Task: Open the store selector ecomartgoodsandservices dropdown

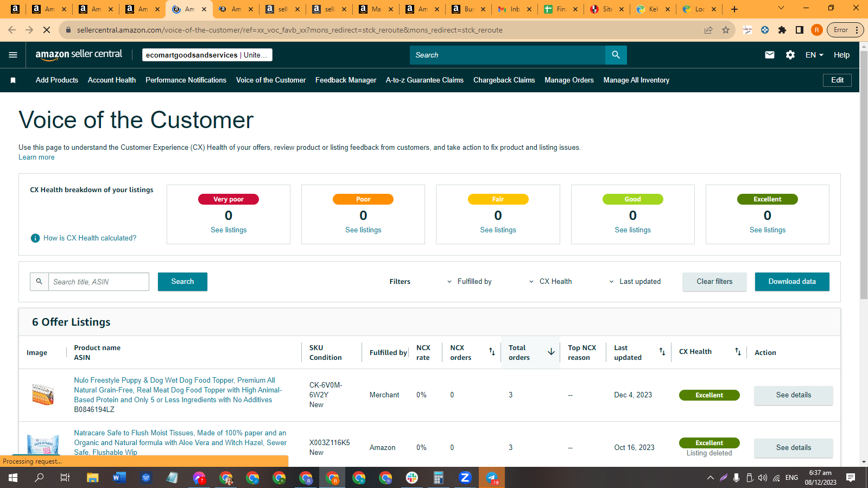Action: tap(207, 55)
